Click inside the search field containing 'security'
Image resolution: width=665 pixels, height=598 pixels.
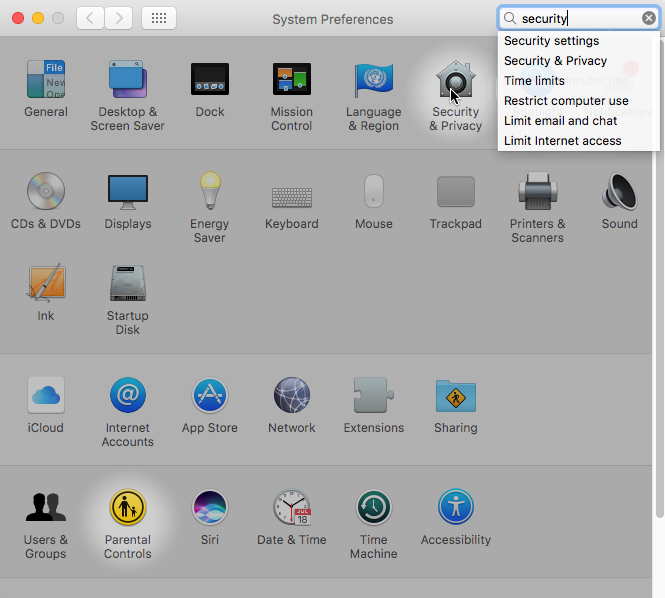pyautogui.click(x=580, y=18)
